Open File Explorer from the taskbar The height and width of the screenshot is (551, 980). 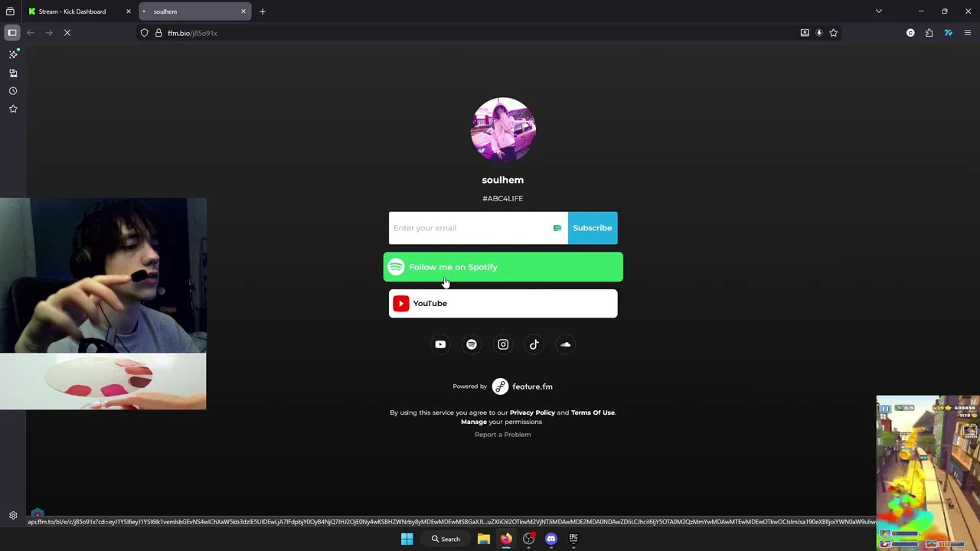pos(484,539)
